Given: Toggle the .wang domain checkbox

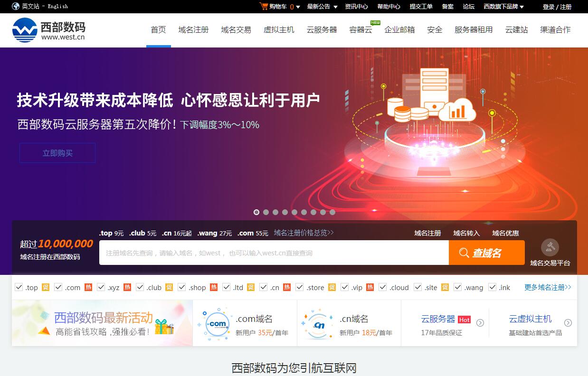Looking at the screenshot, I should point(457,287).
